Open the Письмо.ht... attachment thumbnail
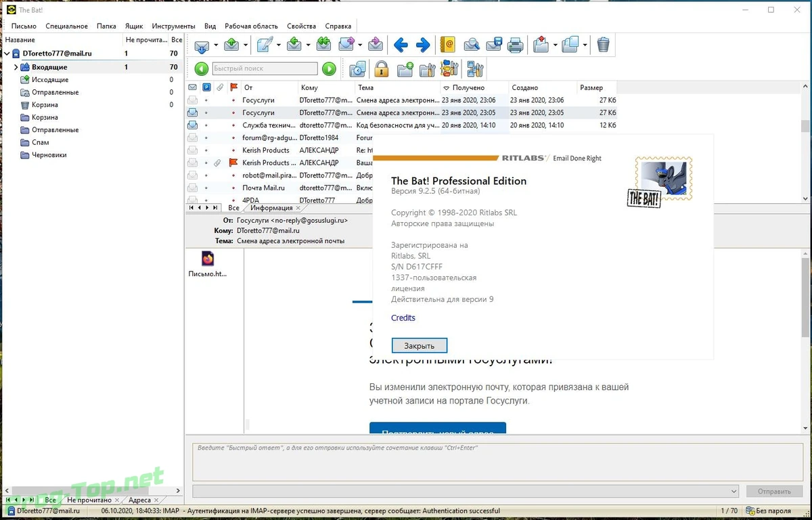Viewport: 812px width, 520px height. [x=208, y=265]
